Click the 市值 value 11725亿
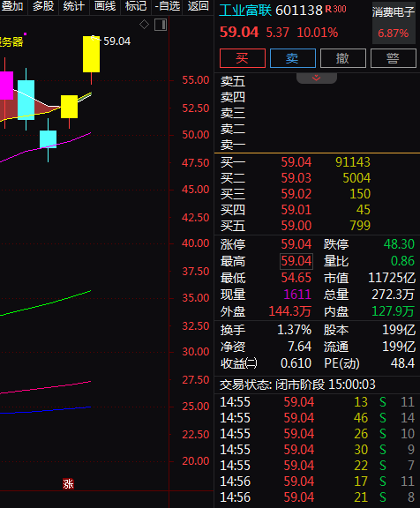This screenshot has height=508, width=420. (392, 278)
